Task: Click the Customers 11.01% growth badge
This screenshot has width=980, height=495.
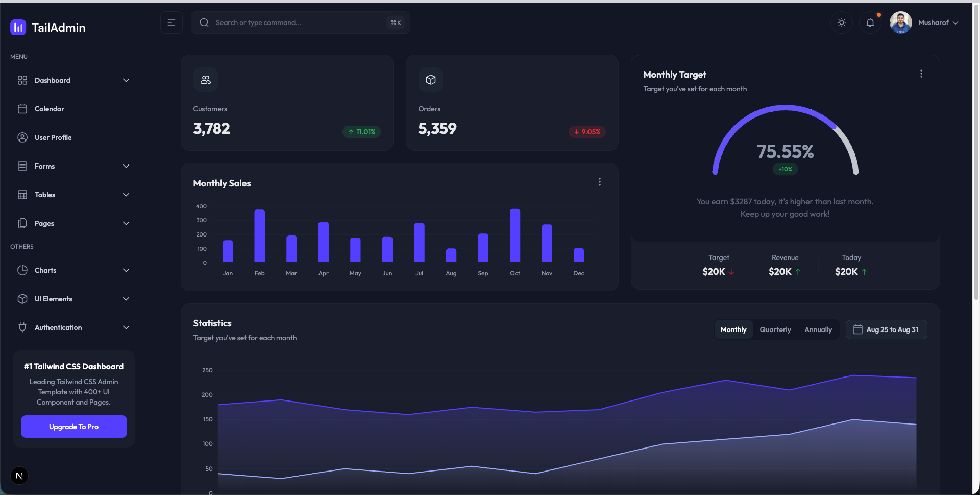Action: pos(361,132)
